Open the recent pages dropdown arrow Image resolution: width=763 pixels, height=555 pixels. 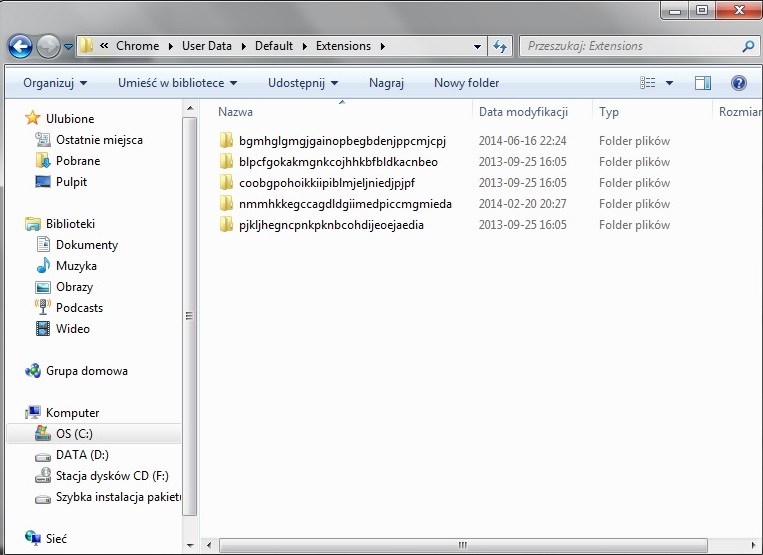[x=69, y=47]
